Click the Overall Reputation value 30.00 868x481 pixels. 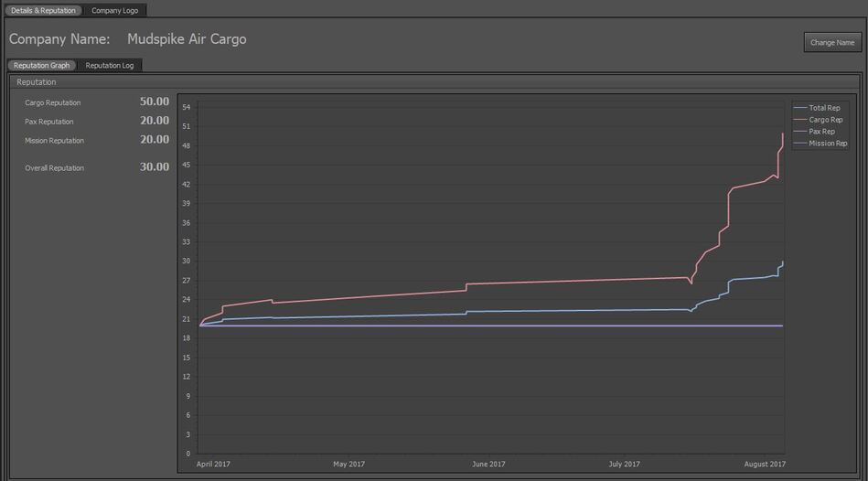(155, 167)
